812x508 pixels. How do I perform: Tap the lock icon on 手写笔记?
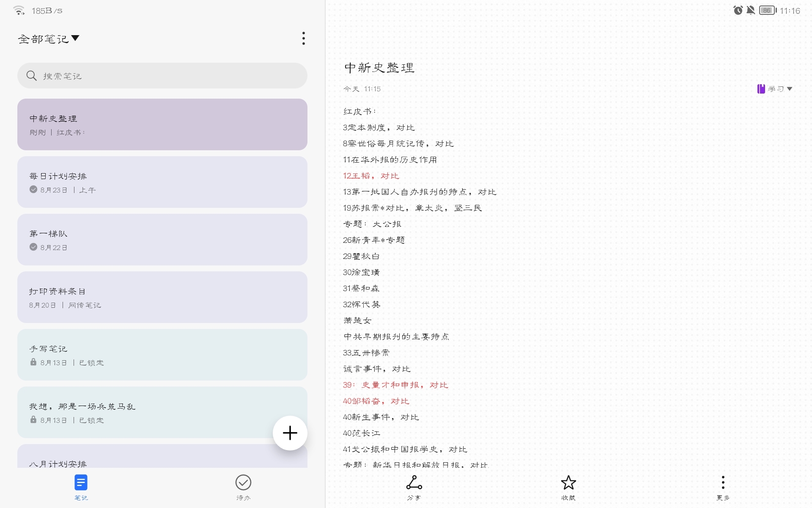33,362
